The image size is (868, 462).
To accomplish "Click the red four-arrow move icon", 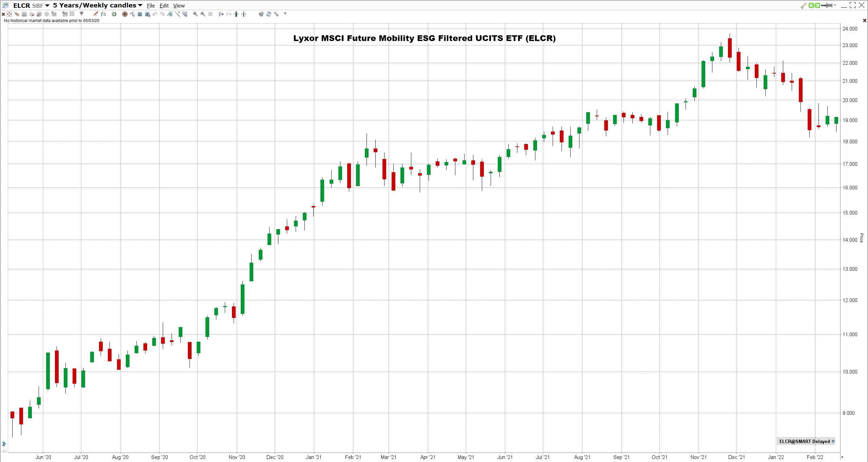I will 9,14.
